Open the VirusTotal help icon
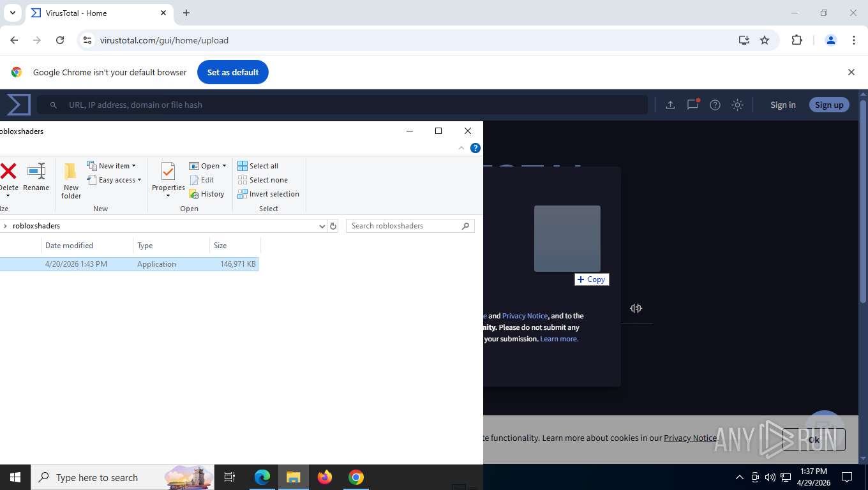The image size is (868, 490). (x=715, y=105)
